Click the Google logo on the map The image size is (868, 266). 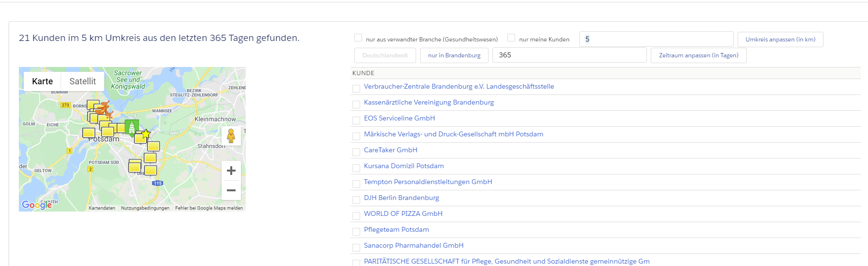tap(37, 205)
